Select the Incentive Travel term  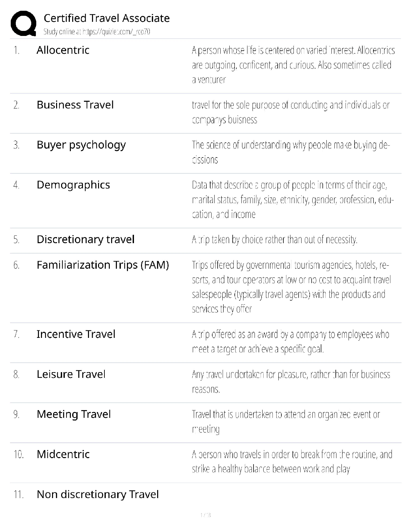(x=76, y=334)
